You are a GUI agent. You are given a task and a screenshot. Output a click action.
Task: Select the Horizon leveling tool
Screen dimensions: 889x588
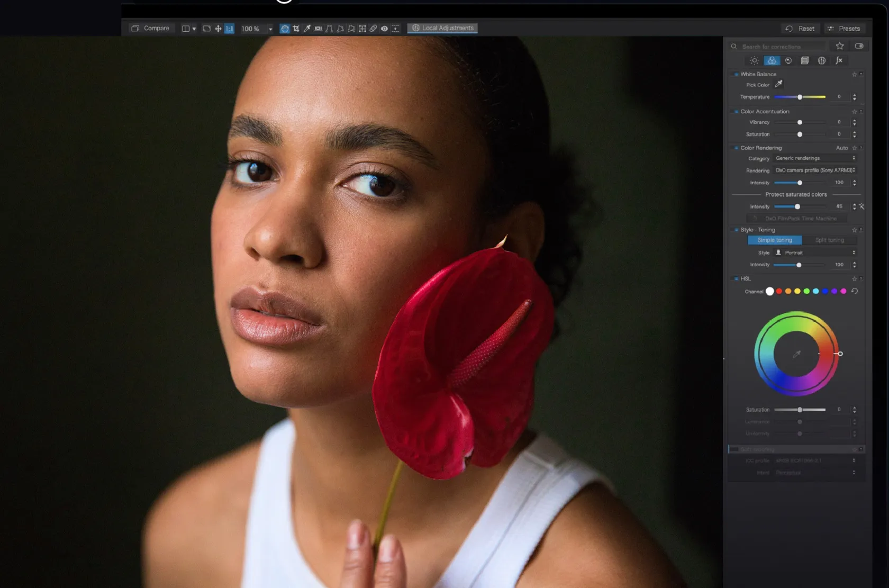point(318,29)
